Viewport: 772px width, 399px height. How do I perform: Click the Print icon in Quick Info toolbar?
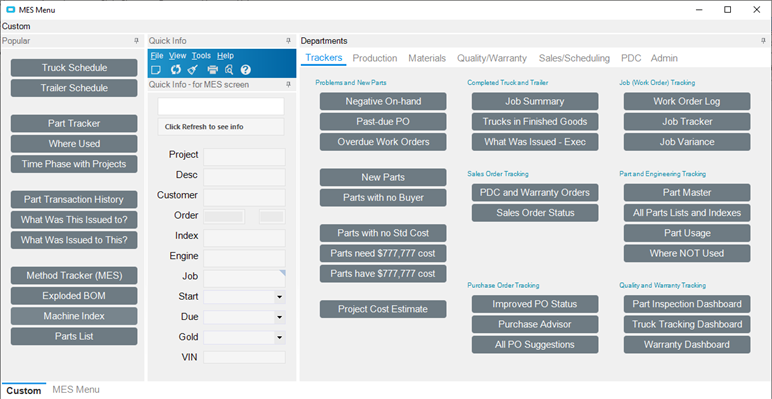(x=212, y=70)
